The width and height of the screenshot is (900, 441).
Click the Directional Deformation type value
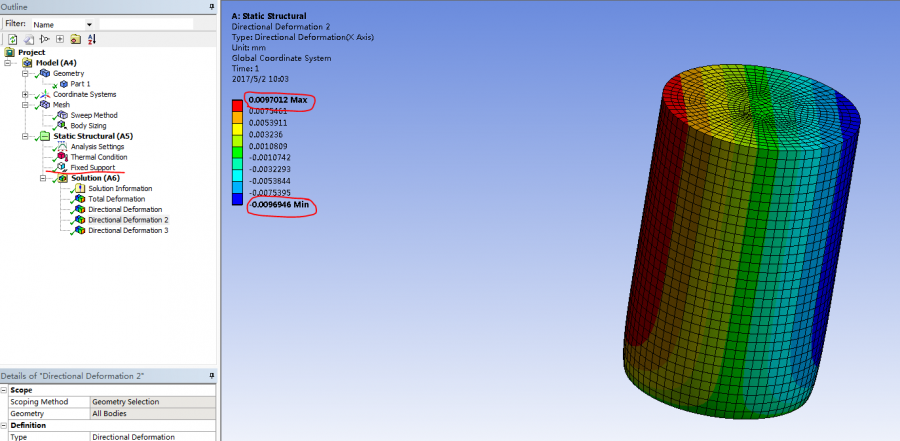point(153,437)
